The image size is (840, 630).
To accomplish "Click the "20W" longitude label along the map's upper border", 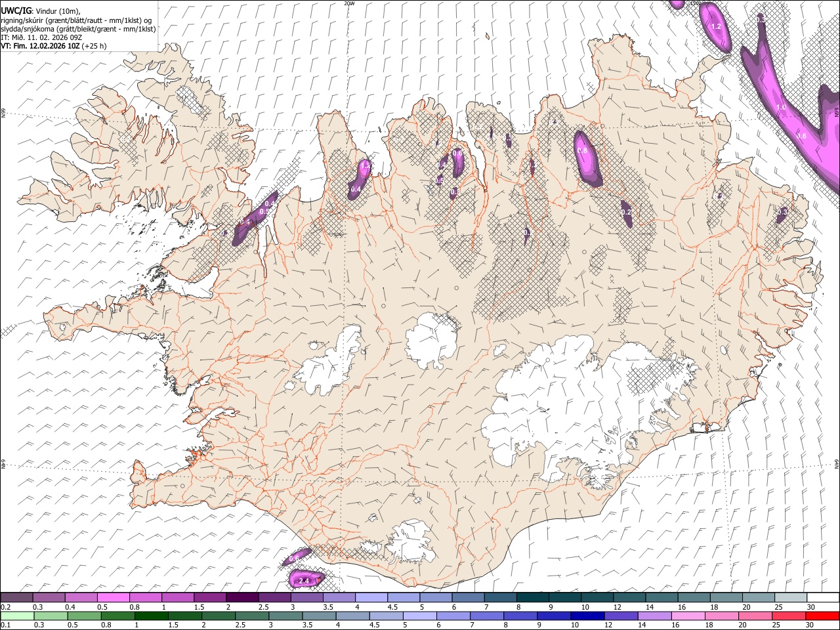I will coord(349,3).
